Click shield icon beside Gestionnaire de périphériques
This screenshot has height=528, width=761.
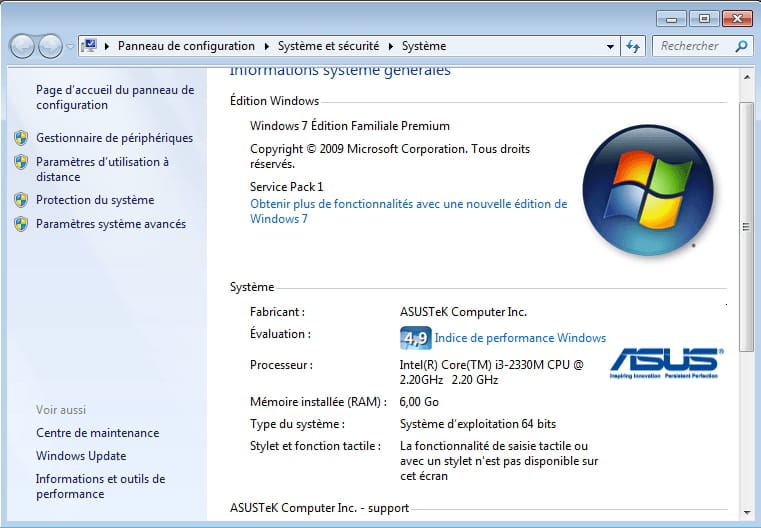pos(21,138)
